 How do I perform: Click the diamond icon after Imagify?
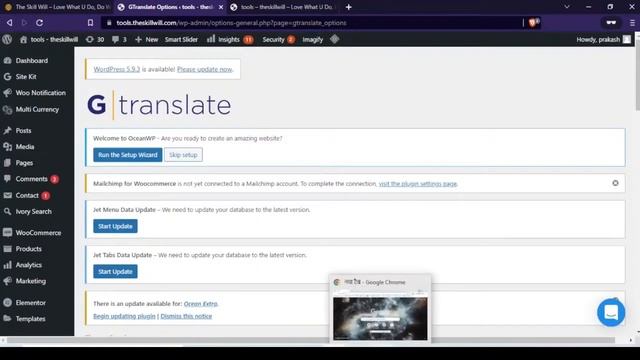(335, 40)
